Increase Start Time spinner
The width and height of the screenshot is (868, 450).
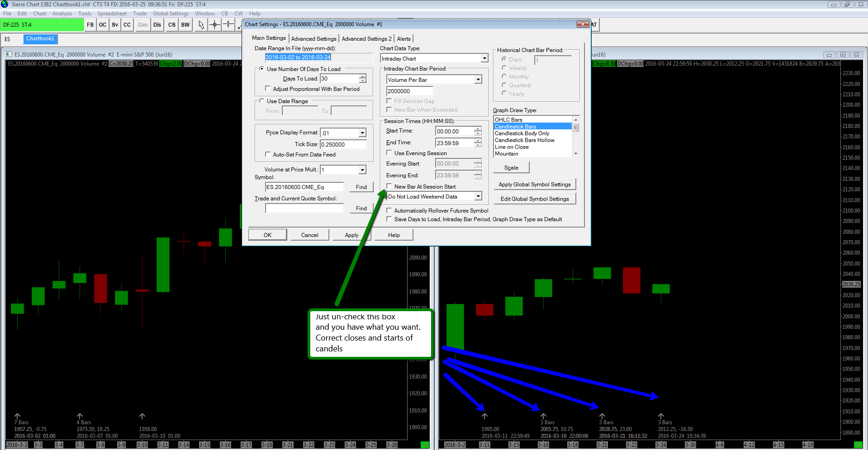tap(478, 129)
